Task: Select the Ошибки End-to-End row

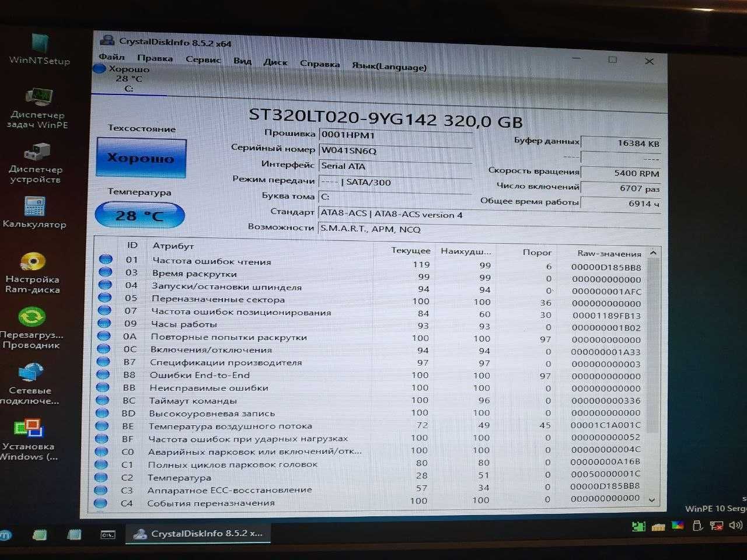Action: [x=370, y=376]
